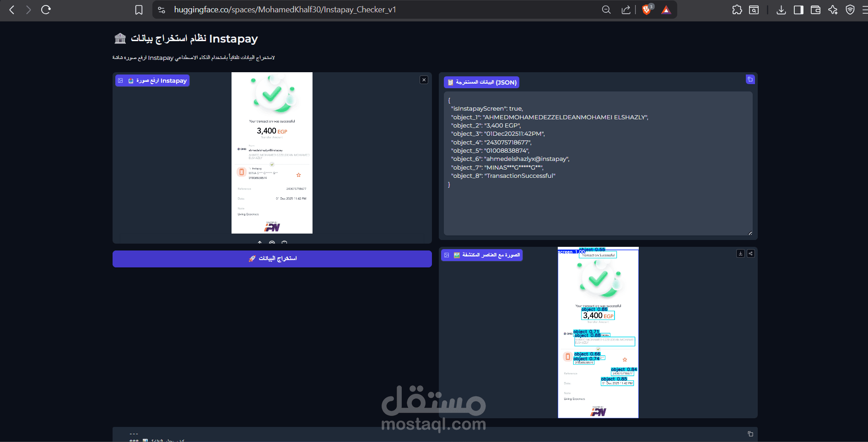Open Brave Rewards triangle icon

point(666,10)
